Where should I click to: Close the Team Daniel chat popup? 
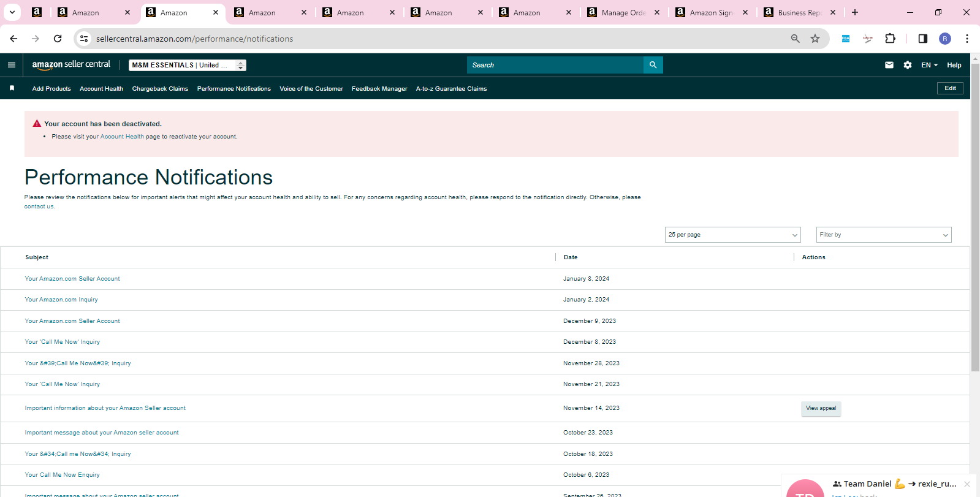coord(967,484)
